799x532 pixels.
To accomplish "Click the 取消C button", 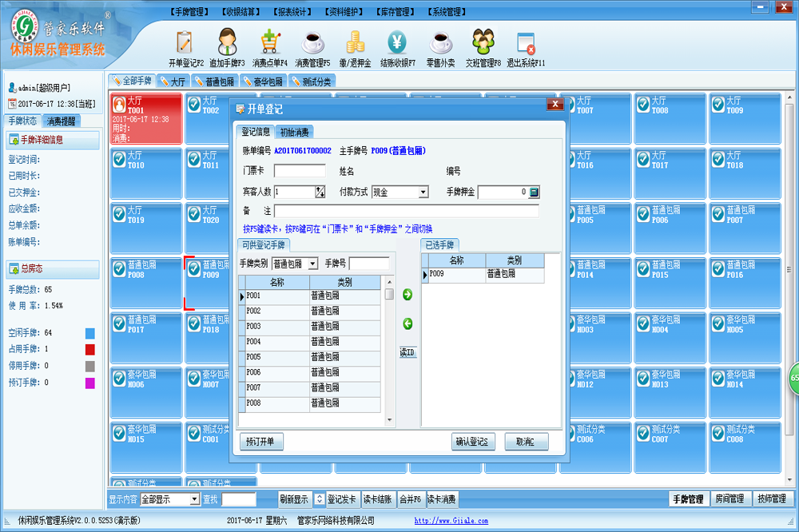I will click(x=526, y=442).
